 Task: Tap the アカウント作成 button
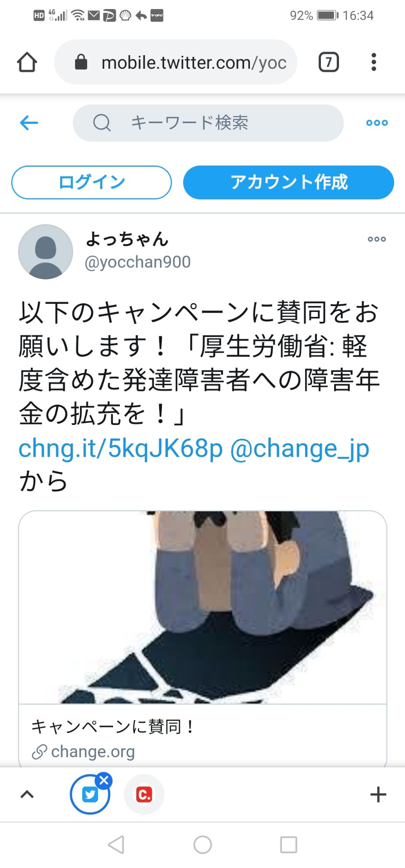[x=288, y=182]
